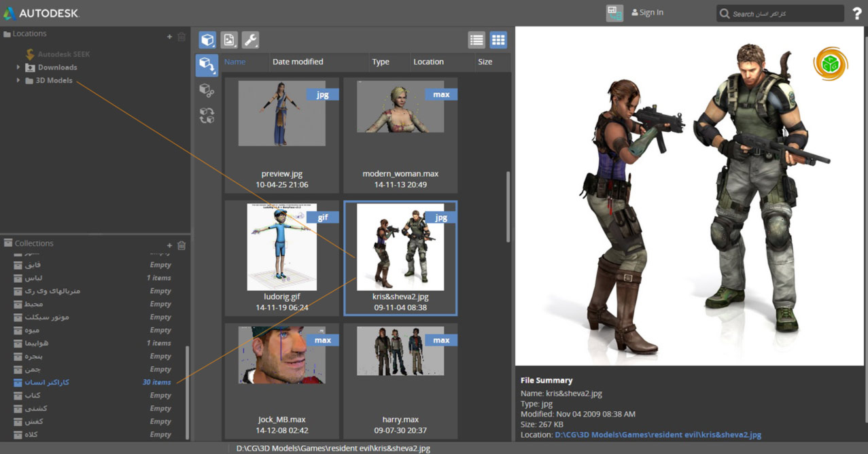Click the magnifier icon in the search box
Screen dimensions: 868x454
(x=725, y=14)
